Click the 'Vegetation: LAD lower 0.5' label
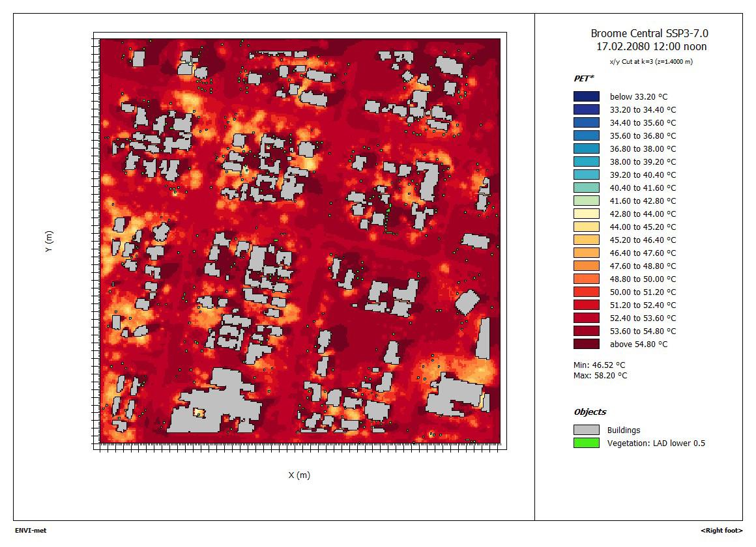The image size is (756, 547). [x=656, y=443]
